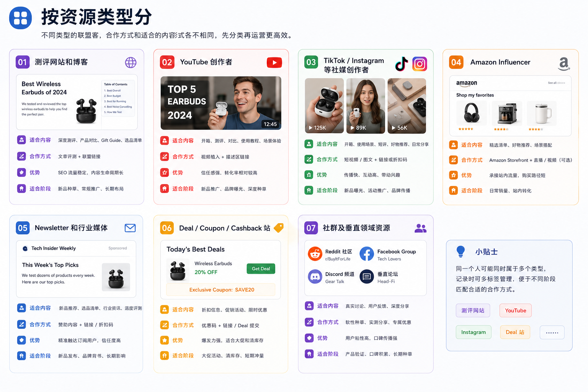
Task: Click the lightbulb icon beside 小贴士
Action: (x=461, y=252)
